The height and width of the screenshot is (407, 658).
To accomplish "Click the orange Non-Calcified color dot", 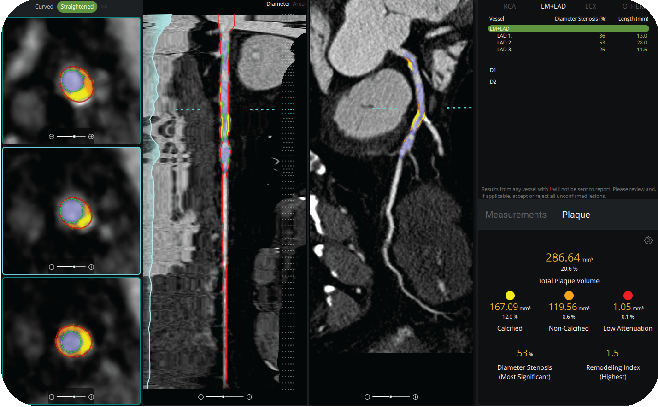I will click(x=569, y=295).
